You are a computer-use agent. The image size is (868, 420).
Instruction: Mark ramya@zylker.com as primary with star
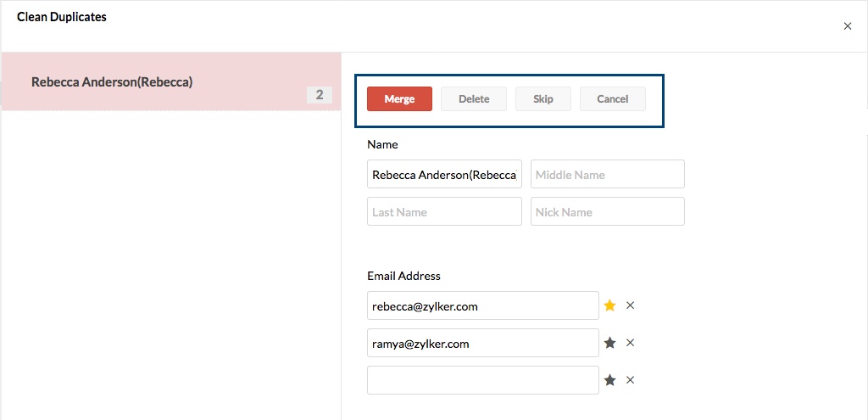(x=609, y=343)
